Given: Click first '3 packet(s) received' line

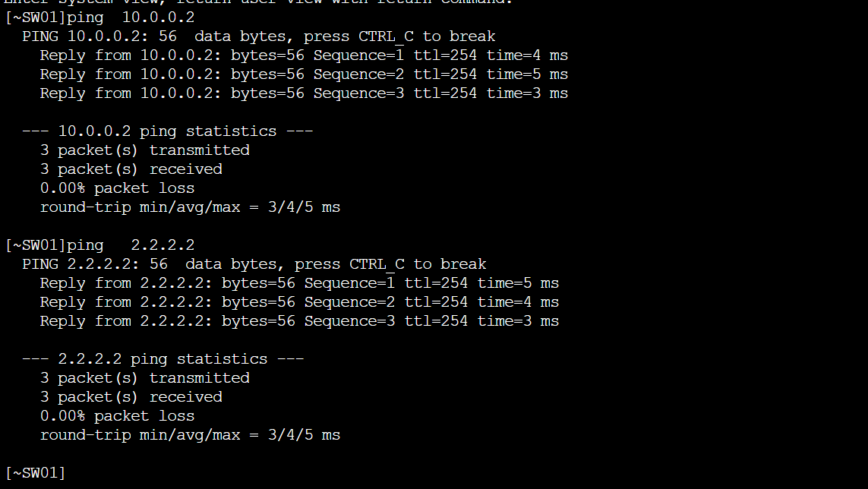Looking at the screenshot, I should [x=131, y=169].
